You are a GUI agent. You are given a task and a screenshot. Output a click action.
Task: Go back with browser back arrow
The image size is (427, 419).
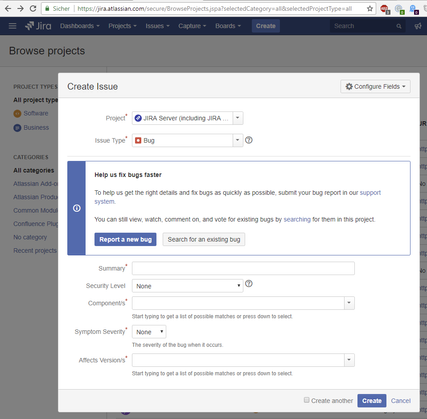(8, 8)
